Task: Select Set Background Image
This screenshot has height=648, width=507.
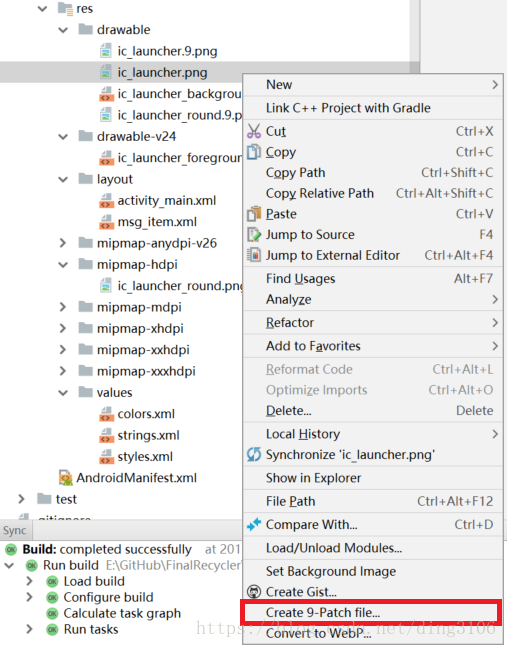Action: [373, 571]
